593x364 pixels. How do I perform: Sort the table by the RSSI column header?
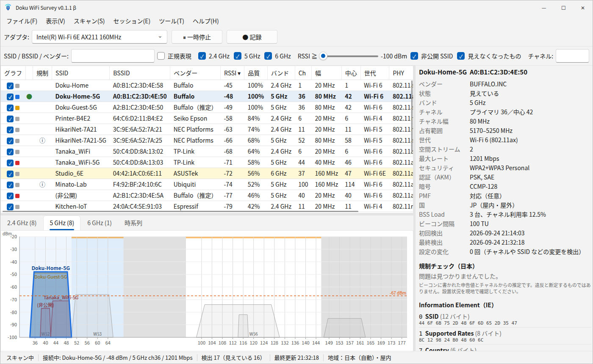click(233, 73)
